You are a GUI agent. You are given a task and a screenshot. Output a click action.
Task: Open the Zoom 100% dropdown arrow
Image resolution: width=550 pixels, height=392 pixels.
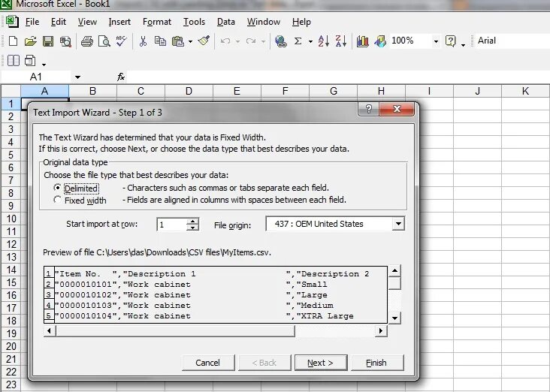tap(436, 41)
